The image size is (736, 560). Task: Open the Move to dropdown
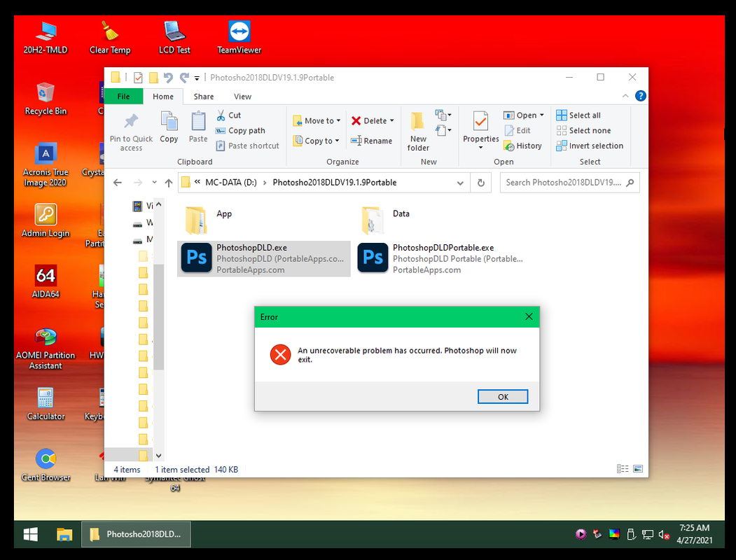click(x=317, y=120)
